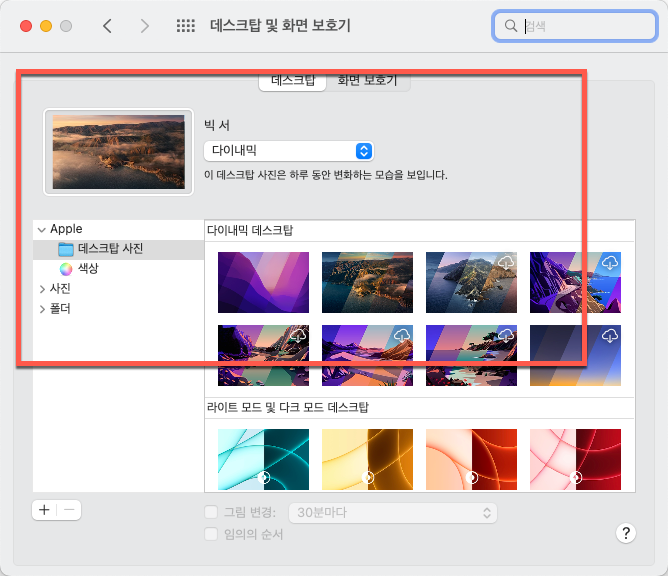Download cloud icon on blue gradient wallpaper

tap(610, 336)
